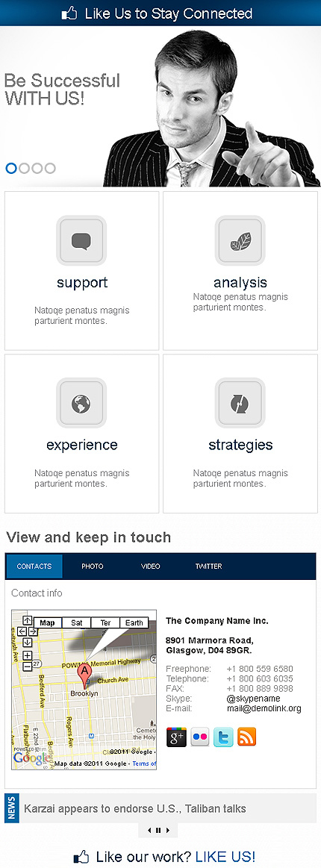Click the LIKE US! link at bottom

pos(225,856)
